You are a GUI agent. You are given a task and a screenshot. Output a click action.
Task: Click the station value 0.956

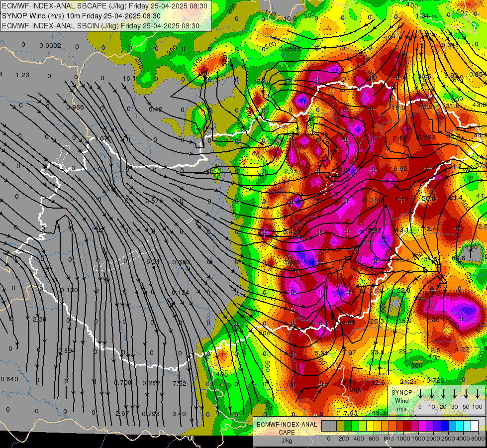pos(75,107)
